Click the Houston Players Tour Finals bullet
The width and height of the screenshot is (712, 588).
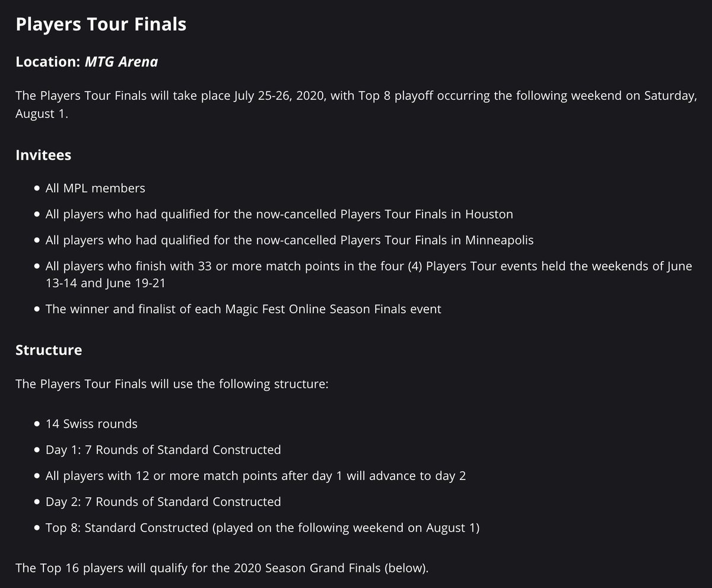tap(279, 214)
